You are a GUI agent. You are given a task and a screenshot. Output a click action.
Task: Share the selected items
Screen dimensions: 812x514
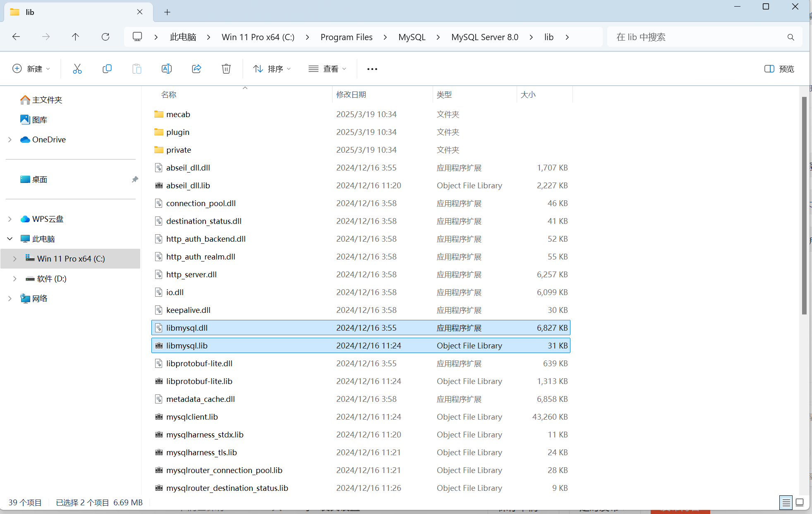pyautogui.click(x=196, y=69)
